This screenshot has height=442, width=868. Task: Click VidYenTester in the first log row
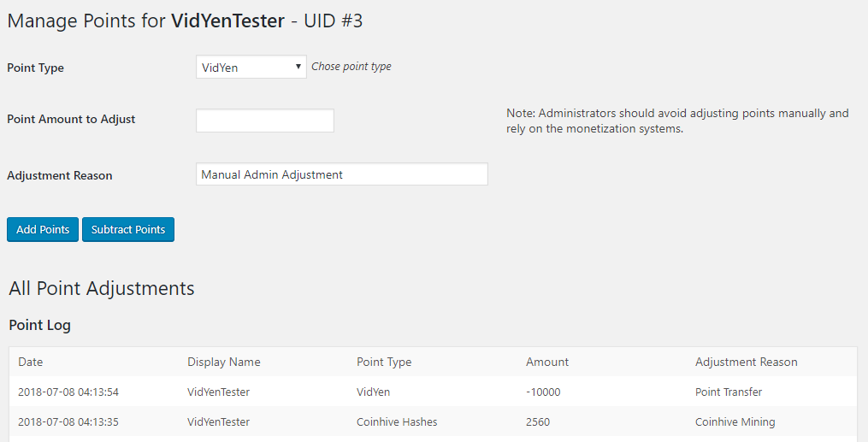[x=218, y=392]
